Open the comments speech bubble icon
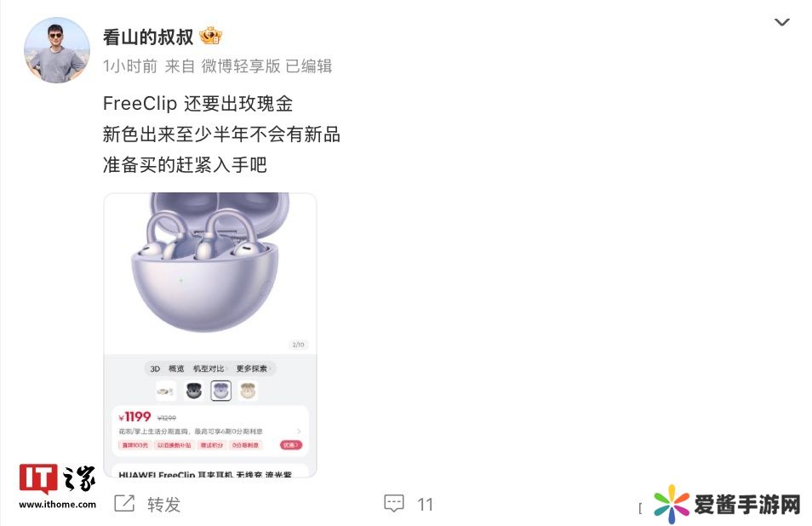This screenshot has height=526, width=812. click(394, 504)
